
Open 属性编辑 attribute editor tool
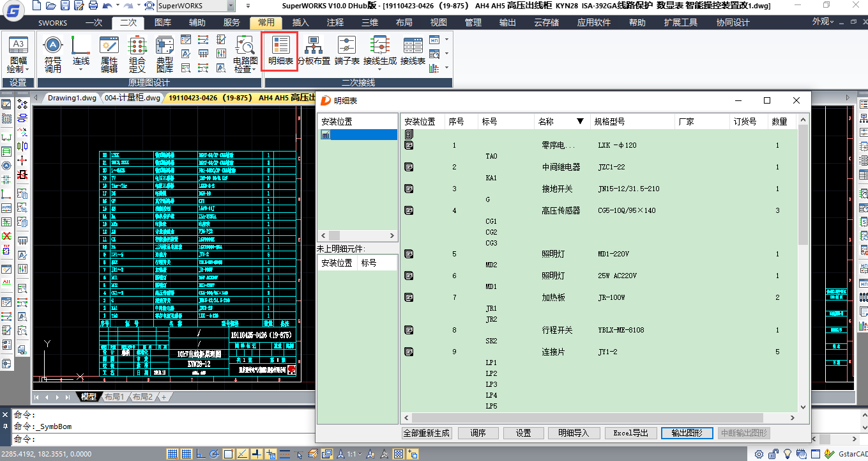(109, 54)
